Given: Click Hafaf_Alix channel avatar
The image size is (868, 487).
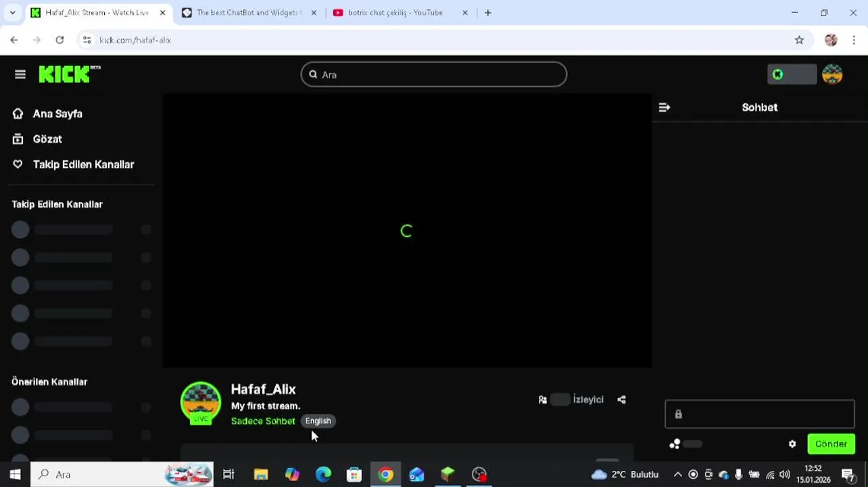Looking at the screenshot, I should pyautogui.click(x=201, y=402).
